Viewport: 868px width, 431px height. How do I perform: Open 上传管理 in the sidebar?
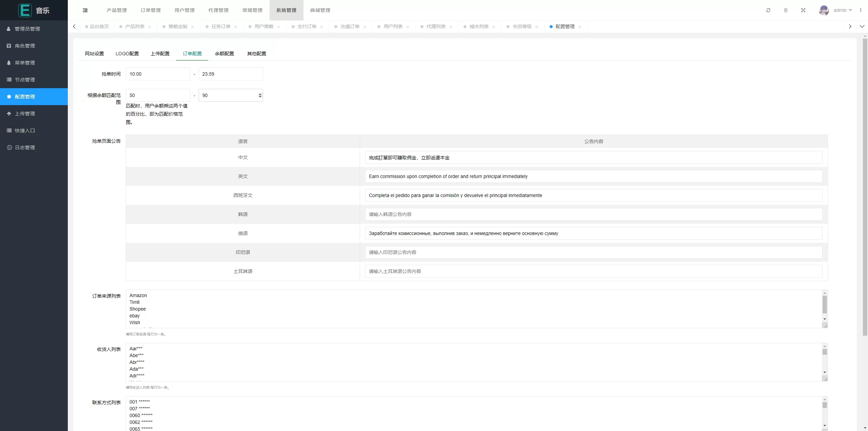tap(25, 114)
